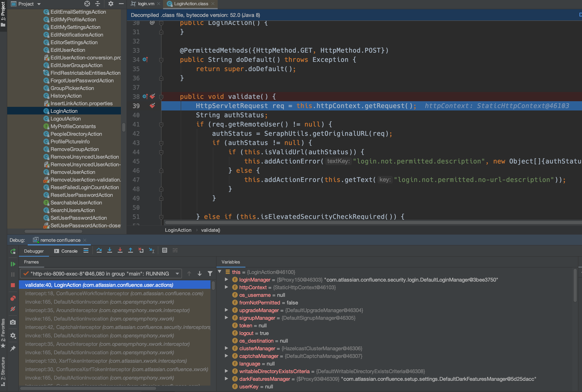Select LogoutAction in the project tree
This screenshot has width=582, height=392.
click(x=65, y=119)
